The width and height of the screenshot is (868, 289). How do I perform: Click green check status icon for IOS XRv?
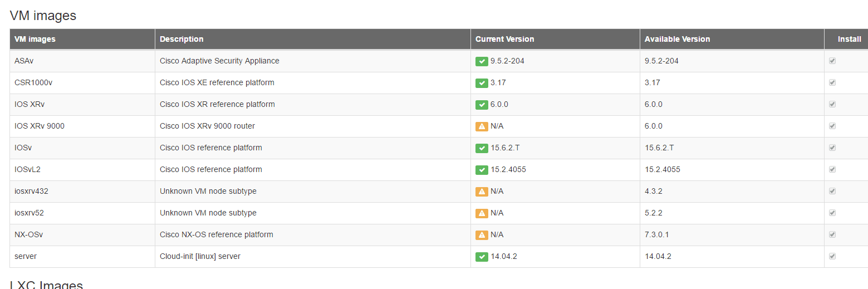(482, 105)
